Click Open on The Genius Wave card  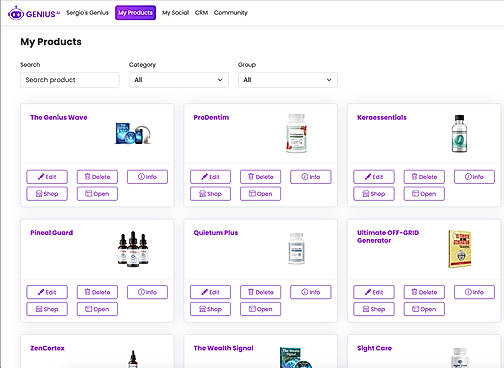[97, 194]
